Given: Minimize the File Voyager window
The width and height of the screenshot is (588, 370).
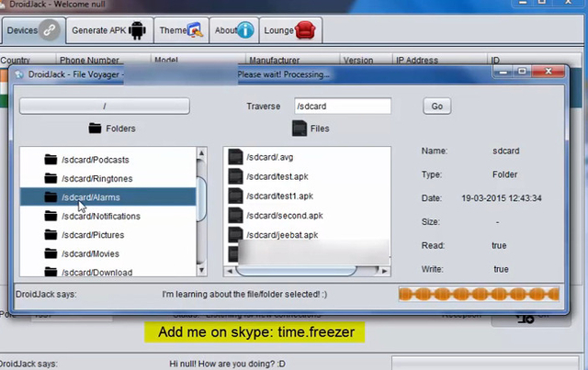Looking at the screenshot, I should pos(503,72).
